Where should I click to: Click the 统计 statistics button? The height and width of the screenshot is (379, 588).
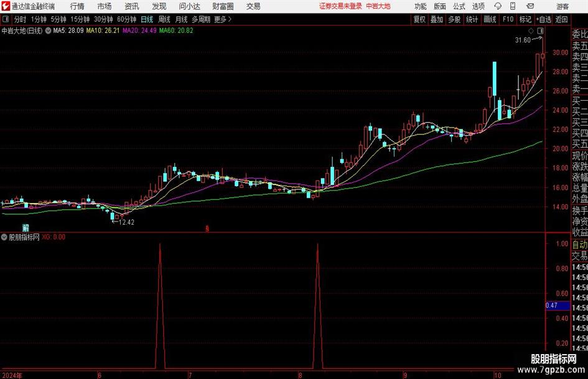[472, 19]
